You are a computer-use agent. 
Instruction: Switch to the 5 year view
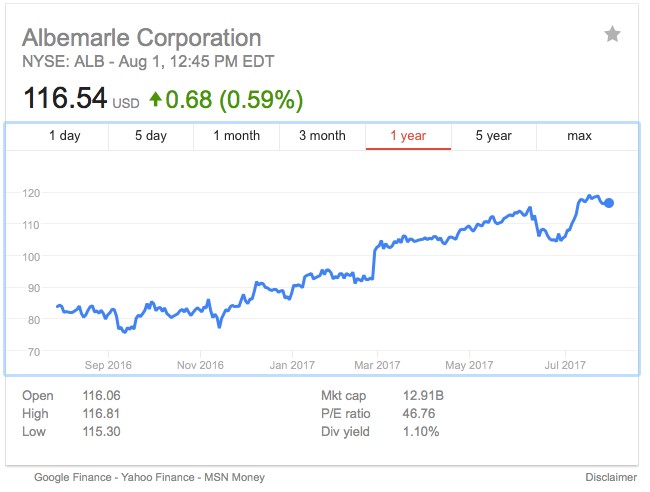click(493, 136)
